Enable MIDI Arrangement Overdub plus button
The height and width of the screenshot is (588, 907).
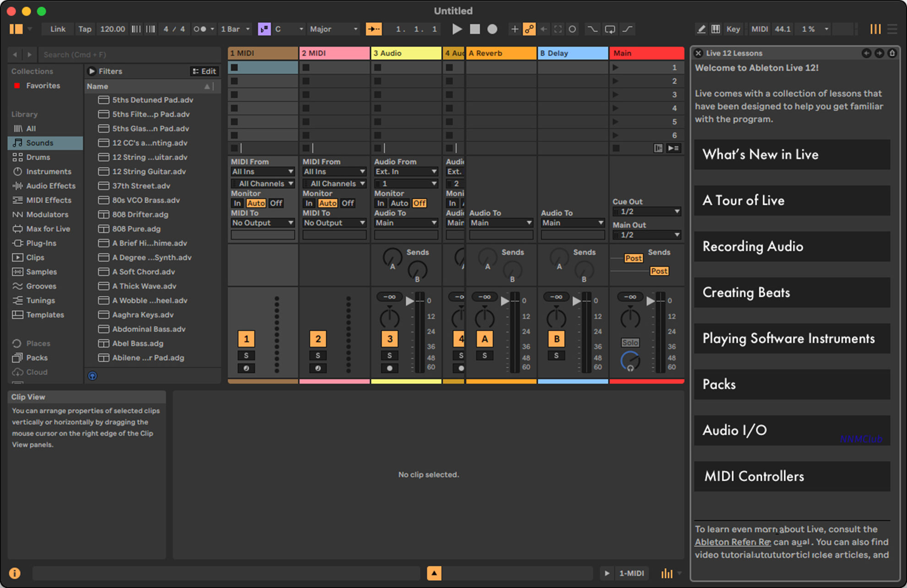[515, 29]
